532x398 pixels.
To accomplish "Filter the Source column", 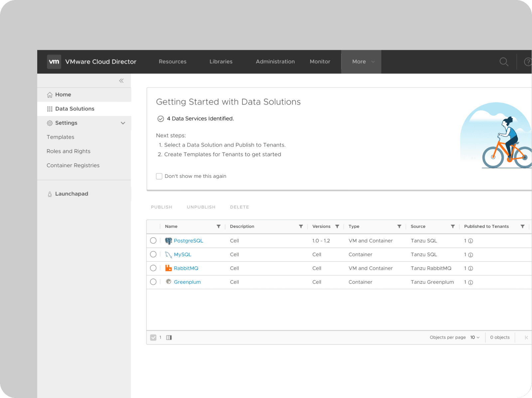I will [453, 227].
